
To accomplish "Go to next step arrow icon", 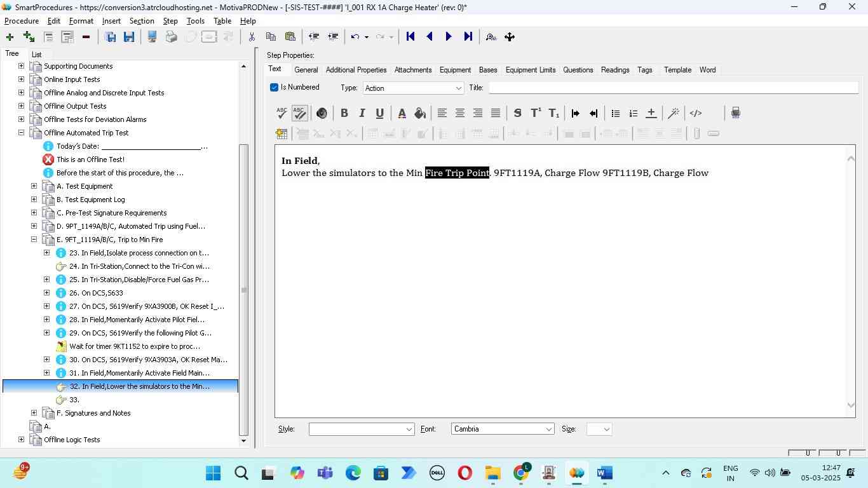I will pyautogui.click(x=449, y=37).
